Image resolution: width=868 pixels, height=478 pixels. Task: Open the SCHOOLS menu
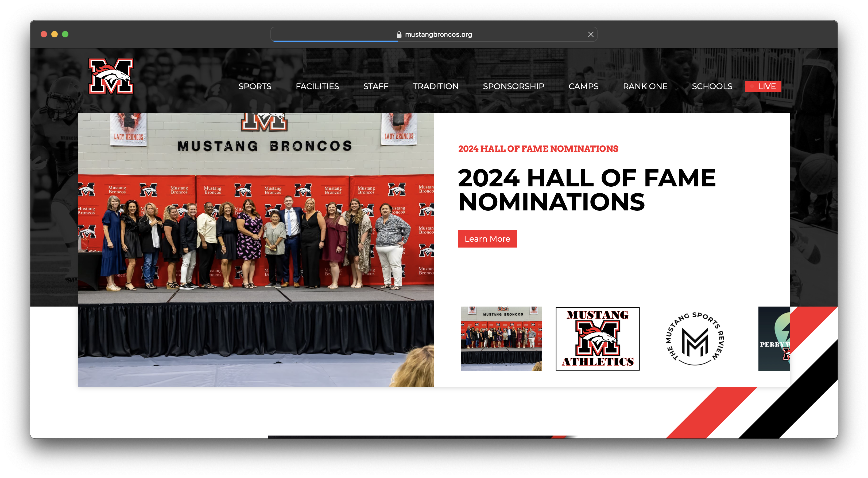[x=712, y=86]
